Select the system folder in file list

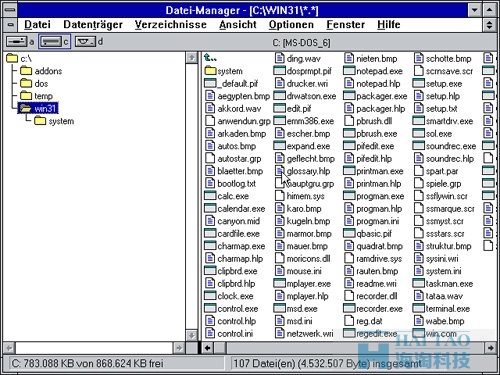[x=224, y=71]
